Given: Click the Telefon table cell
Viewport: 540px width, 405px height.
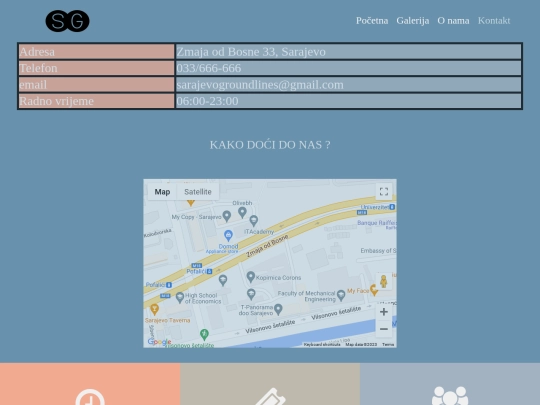Looking at the screenshot, I should (96, 68).
